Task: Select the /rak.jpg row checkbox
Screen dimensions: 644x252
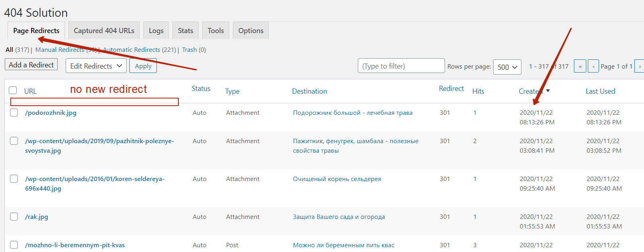Action: point(14,217)
